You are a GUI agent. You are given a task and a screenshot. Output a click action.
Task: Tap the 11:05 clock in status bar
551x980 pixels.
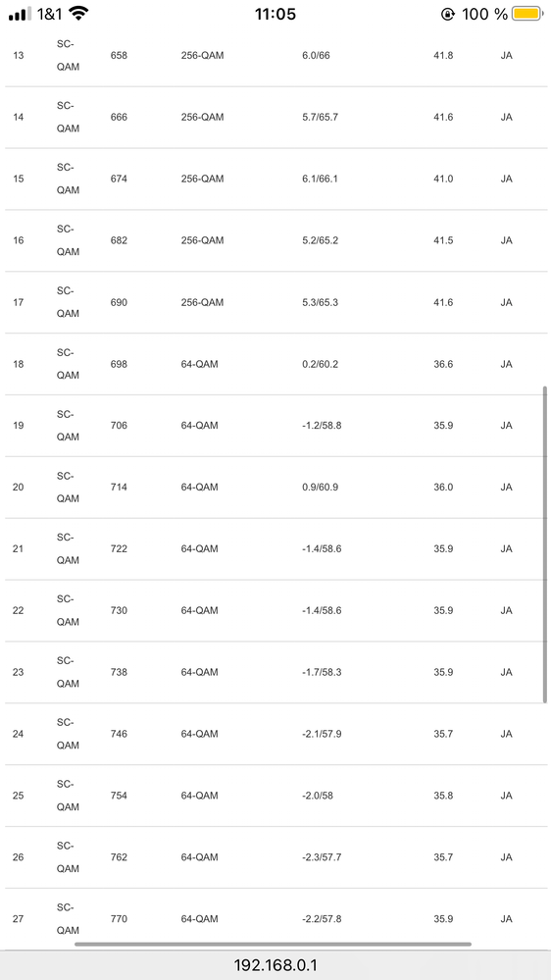click(275, 14)
